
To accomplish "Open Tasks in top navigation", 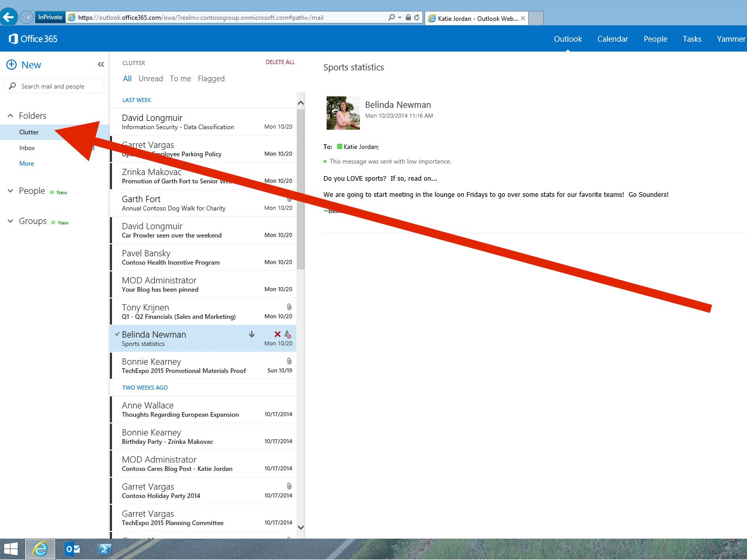I will [x=692, y=39].
